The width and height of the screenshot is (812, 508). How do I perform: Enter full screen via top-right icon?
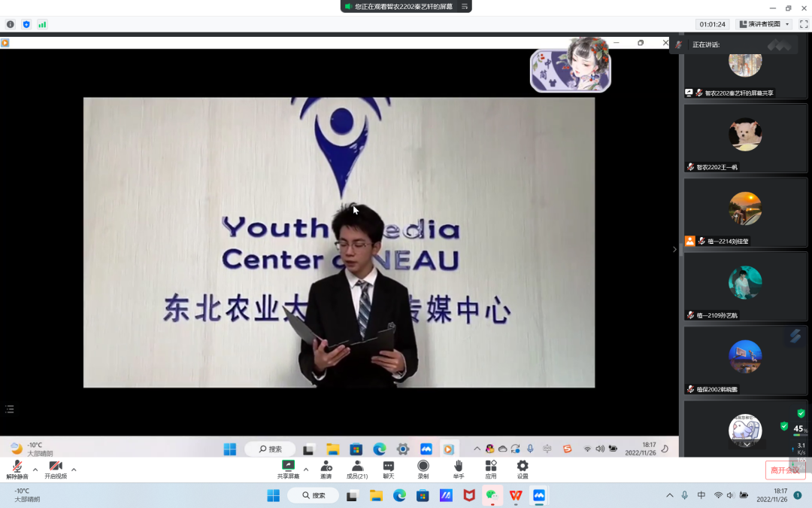click(804, 24)
